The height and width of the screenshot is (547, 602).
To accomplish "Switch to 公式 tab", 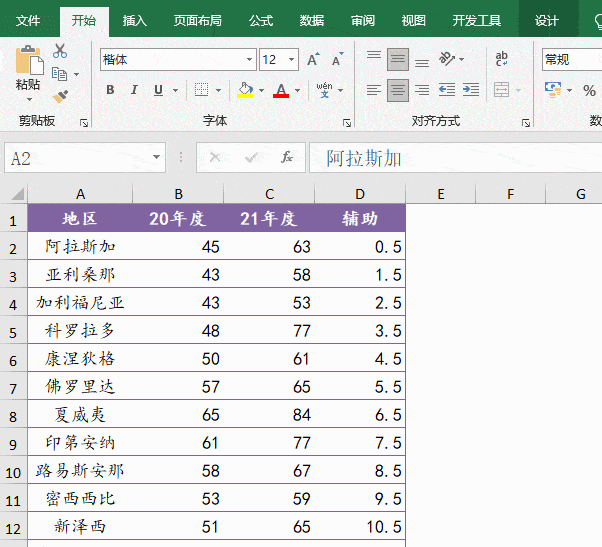I will 261,20.
